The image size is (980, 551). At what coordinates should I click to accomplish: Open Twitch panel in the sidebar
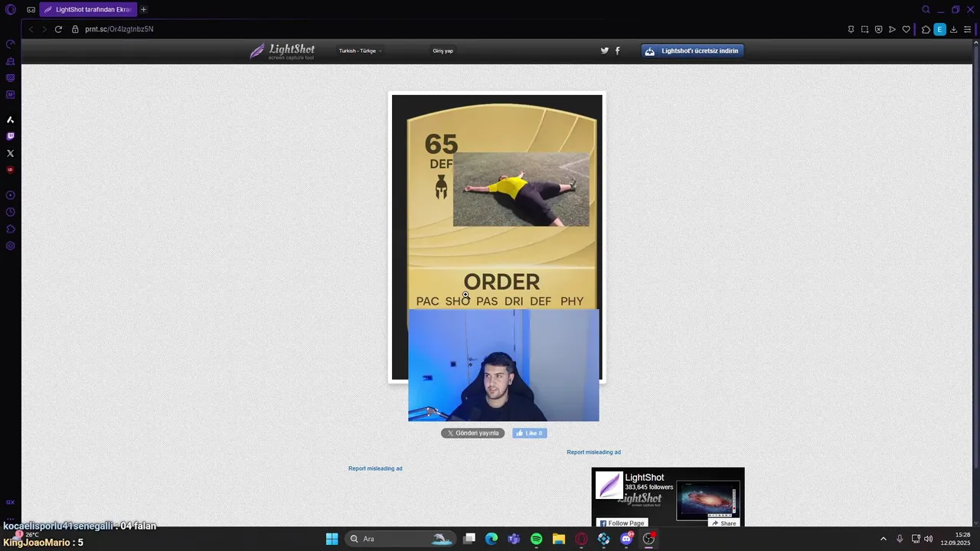click(x=11, y=136)
